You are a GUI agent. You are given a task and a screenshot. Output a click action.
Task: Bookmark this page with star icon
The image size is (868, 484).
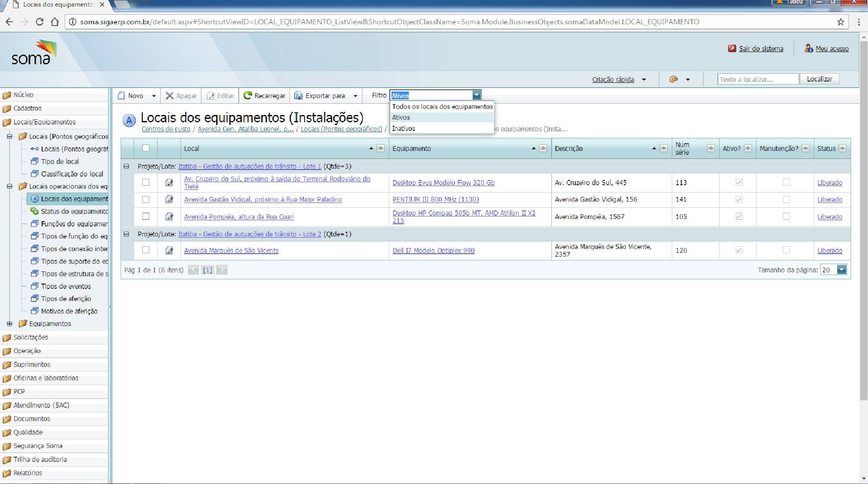point(841,22)
